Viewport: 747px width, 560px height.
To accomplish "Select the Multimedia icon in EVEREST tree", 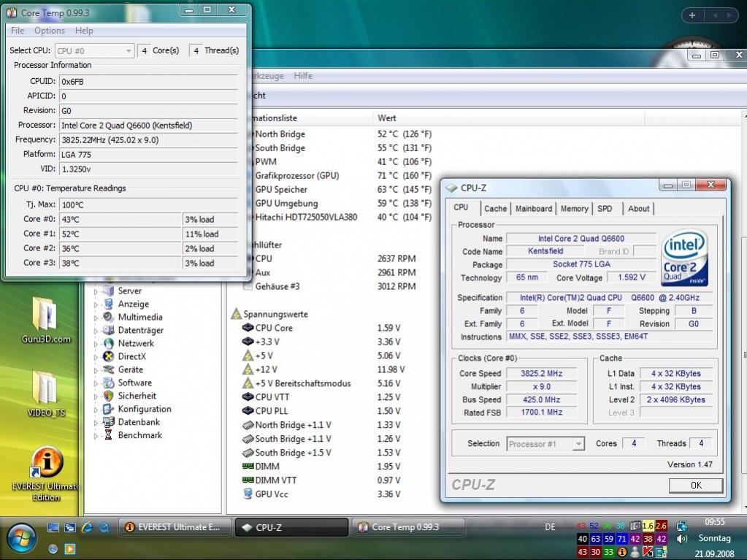I will click(x=109, y=317).
